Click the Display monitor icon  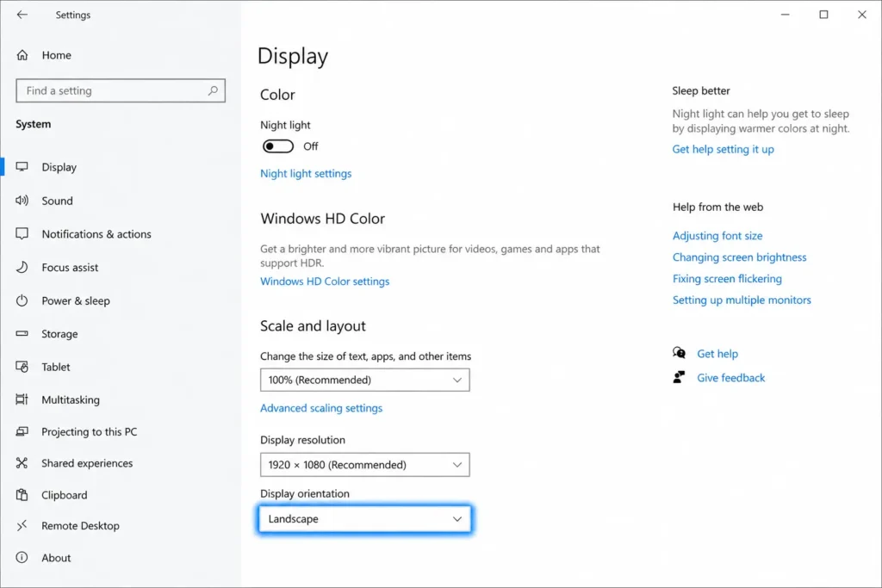(x=22, y=167)
